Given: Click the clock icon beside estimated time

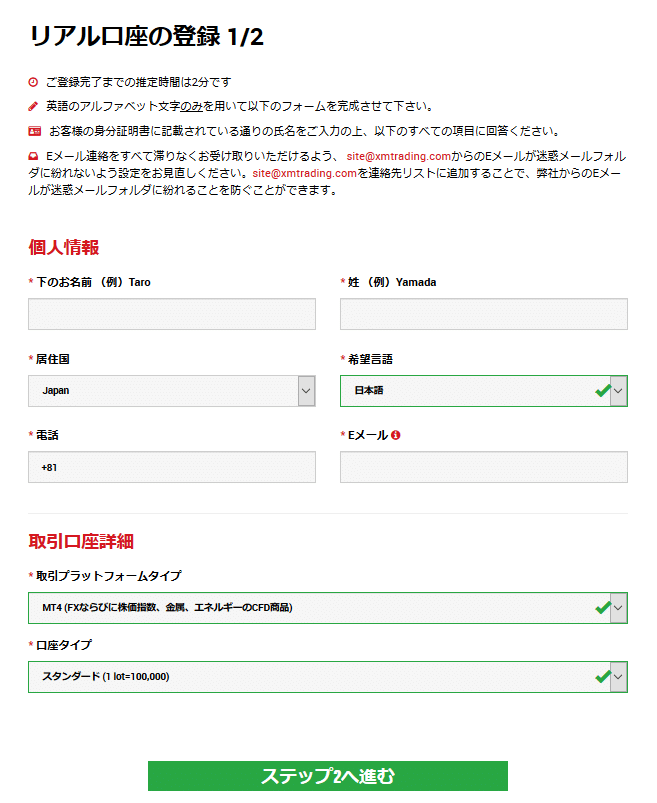Looking at the screenshot, I should pyautogui.click(x=33, y=82).
